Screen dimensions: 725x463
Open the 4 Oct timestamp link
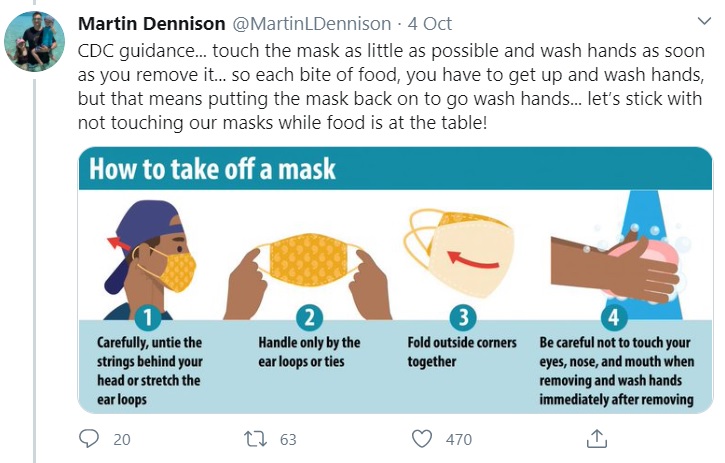point(430,23)
